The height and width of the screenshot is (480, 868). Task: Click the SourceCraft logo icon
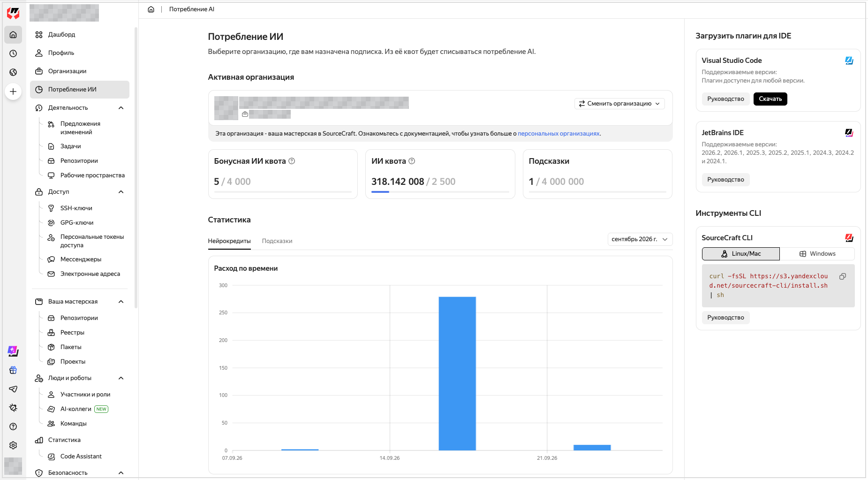coord(13,13)
